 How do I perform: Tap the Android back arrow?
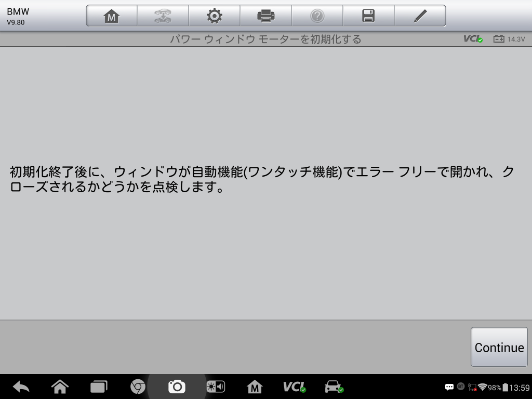click(x=21, y=387)
